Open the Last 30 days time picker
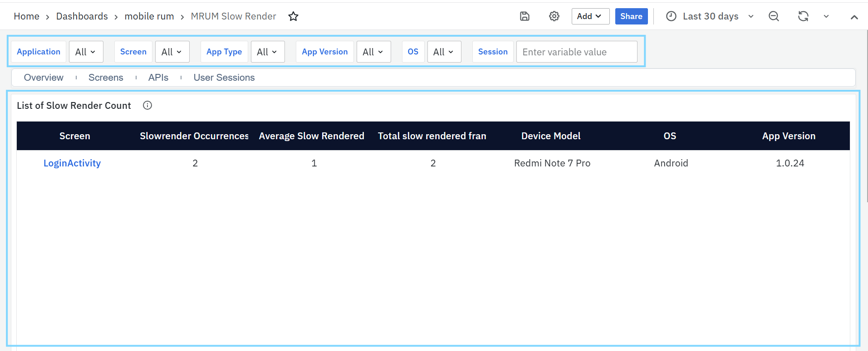The image size is (868, 351). tap(710, 16)
